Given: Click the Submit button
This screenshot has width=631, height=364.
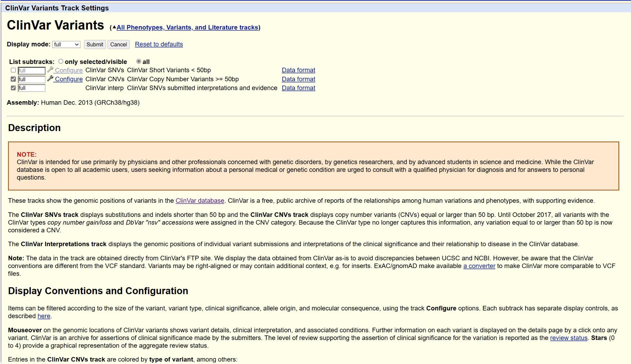Looking at the screenshot, I should click(x=95, y=44).
